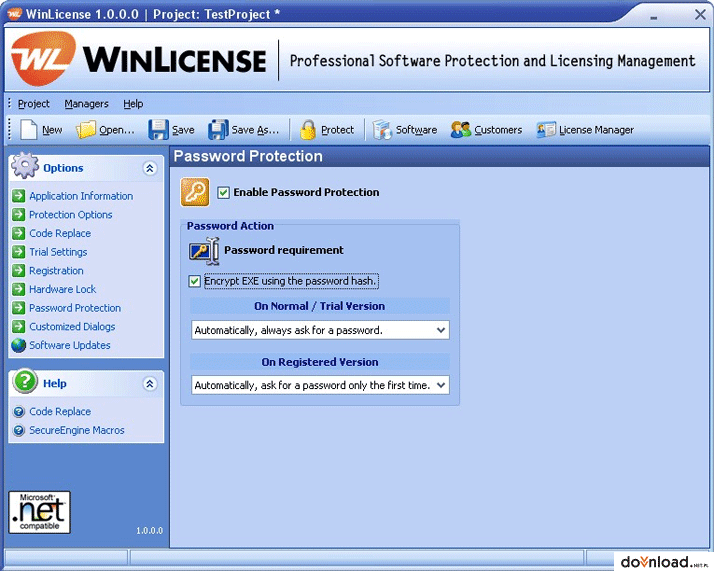Open the On Normal / Trial Version dropdown
The image size is (714, 571).
tap(320, 330)
